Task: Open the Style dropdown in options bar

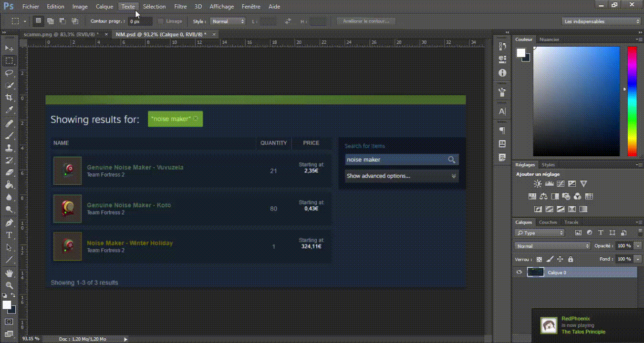Action: click(x=228, y=21)
